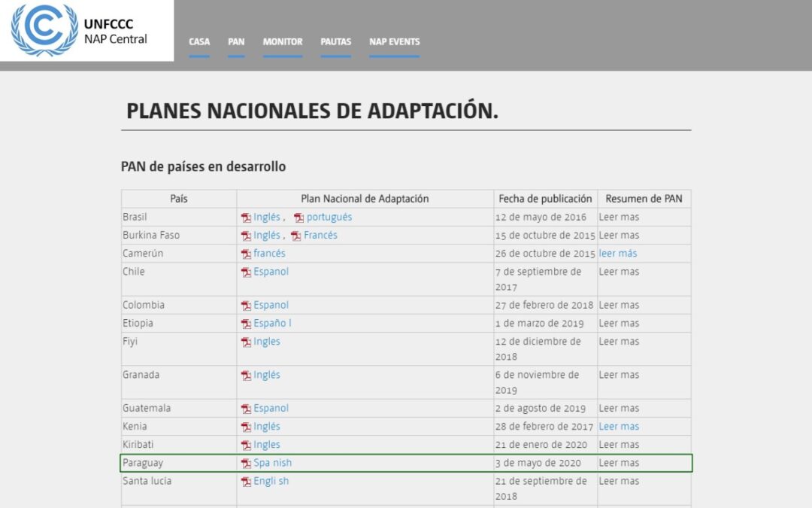Open Fiyi's Ingles adaptation plan link

pyautogui.click(x=267, y=342)
